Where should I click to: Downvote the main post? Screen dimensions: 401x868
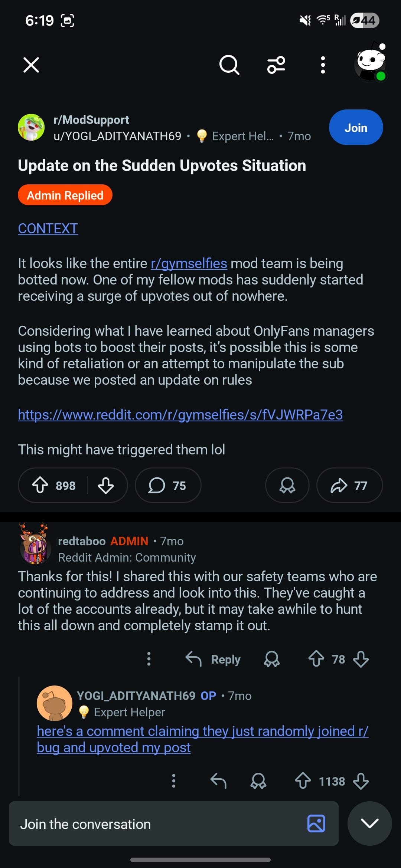(x=106, y=485)
